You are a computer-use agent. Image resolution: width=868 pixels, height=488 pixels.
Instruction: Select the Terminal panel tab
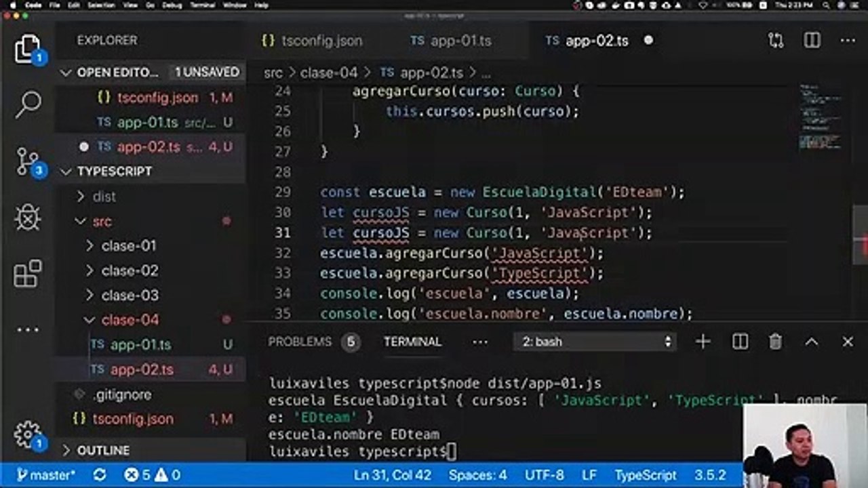point(412,342)
